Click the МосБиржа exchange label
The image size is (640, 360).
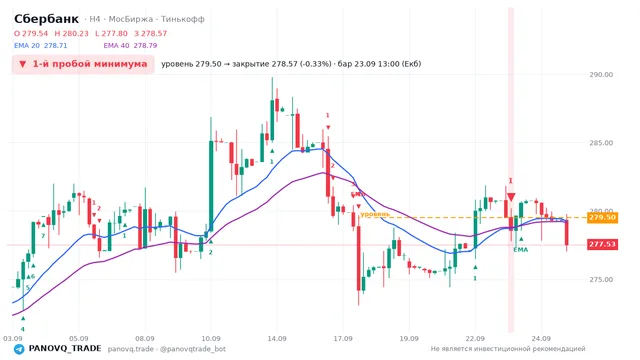point(131,19)
